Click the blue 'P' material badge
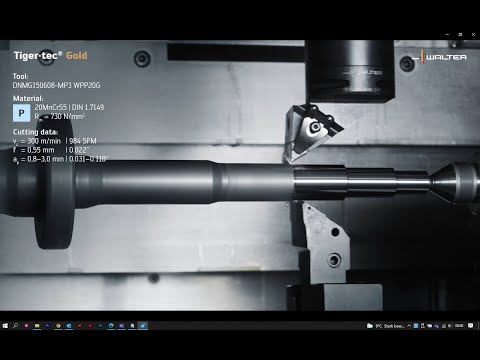The image size is (480, 360). 22,113
